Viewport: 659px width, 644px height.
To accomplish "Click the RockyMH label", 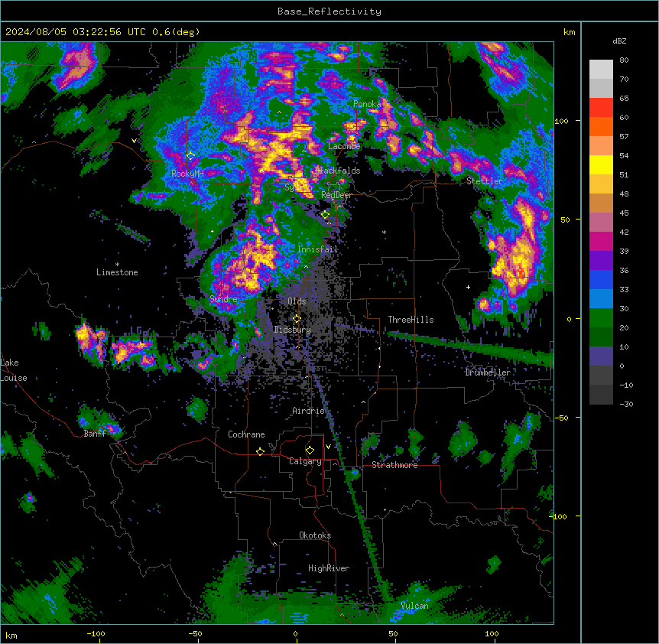I will coord(187,174).
